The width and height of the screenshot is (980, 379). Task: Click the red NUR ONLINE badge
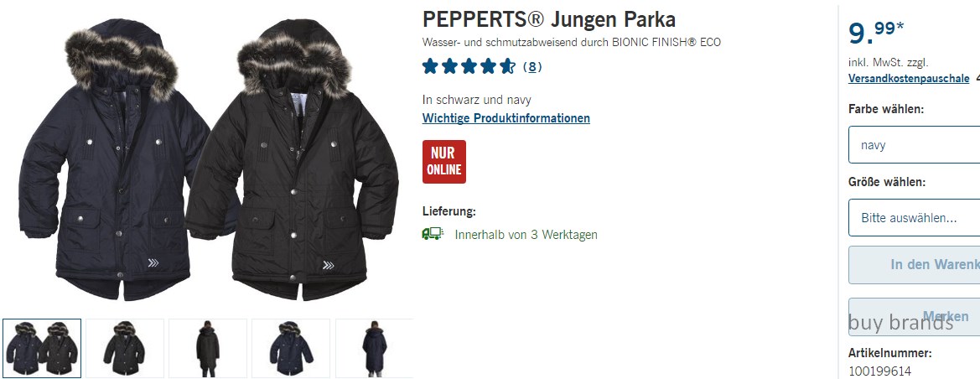point(443,161)
